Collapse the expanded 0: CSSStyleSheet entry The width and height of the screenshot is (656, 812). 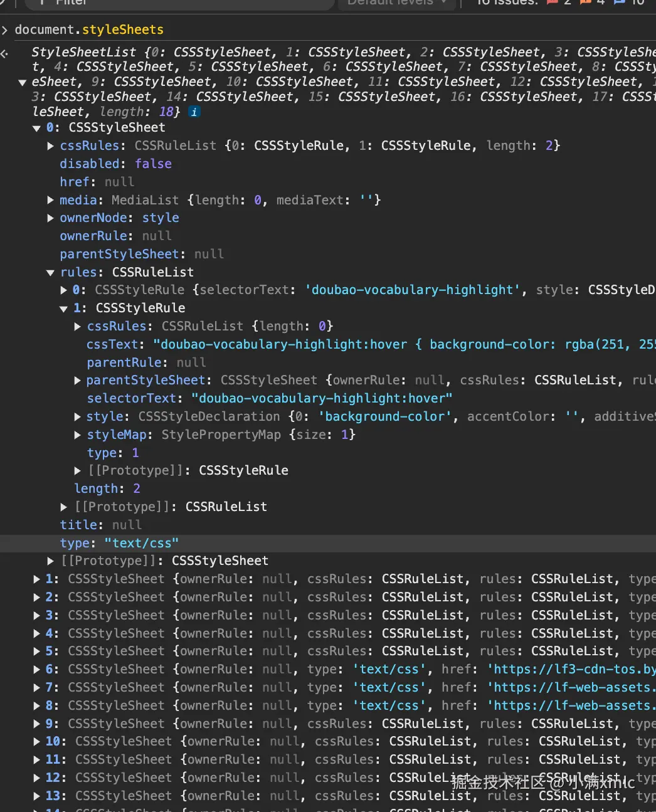point(36,128)
